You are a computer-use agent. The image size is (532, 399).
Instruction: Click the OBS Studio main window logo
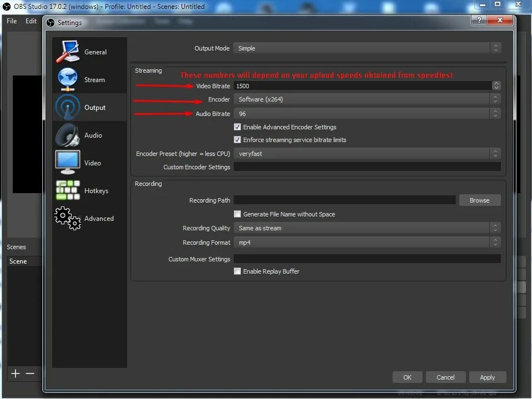tap(7, 7)
